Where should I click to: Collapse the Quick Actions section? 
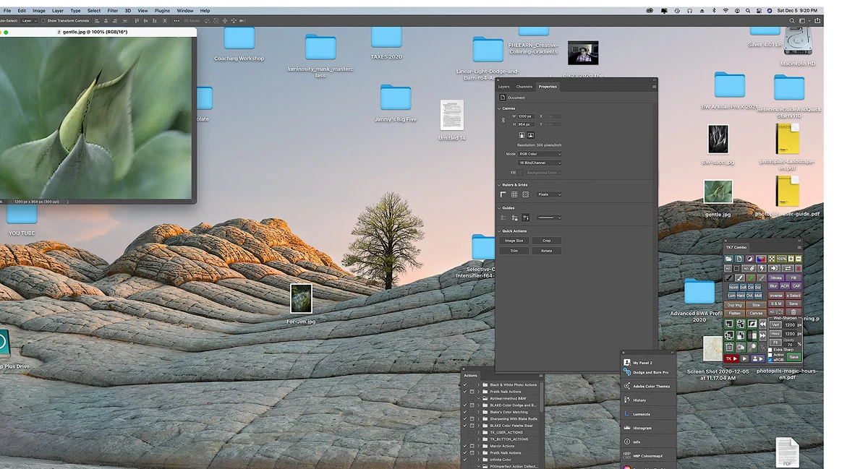(x=499, y=231)
